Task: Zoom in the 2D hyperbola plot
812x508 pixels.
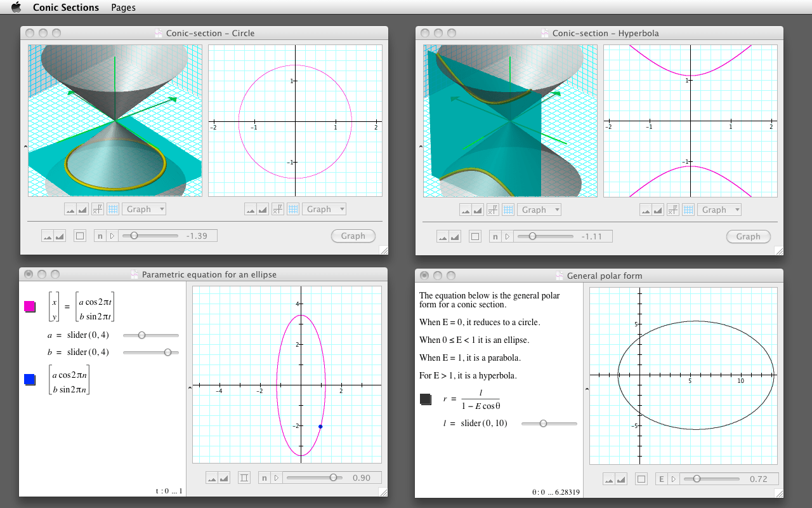Action: [x=658, y=210]
